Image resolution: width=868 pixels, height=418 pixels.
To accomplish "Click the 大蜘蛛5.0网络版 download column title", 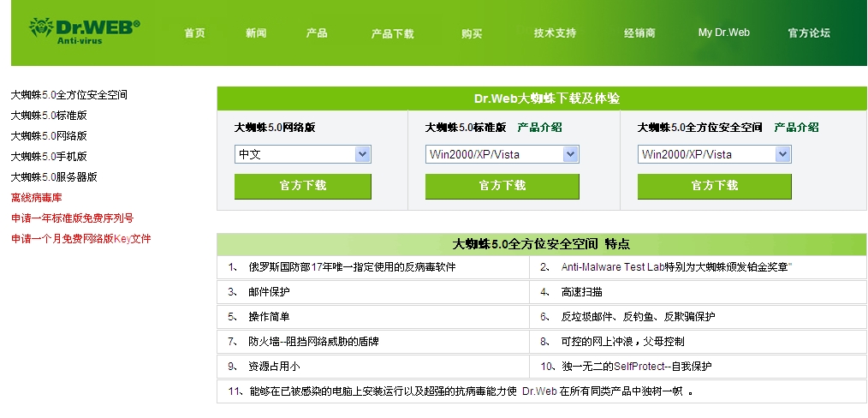I will click(275, 128).
